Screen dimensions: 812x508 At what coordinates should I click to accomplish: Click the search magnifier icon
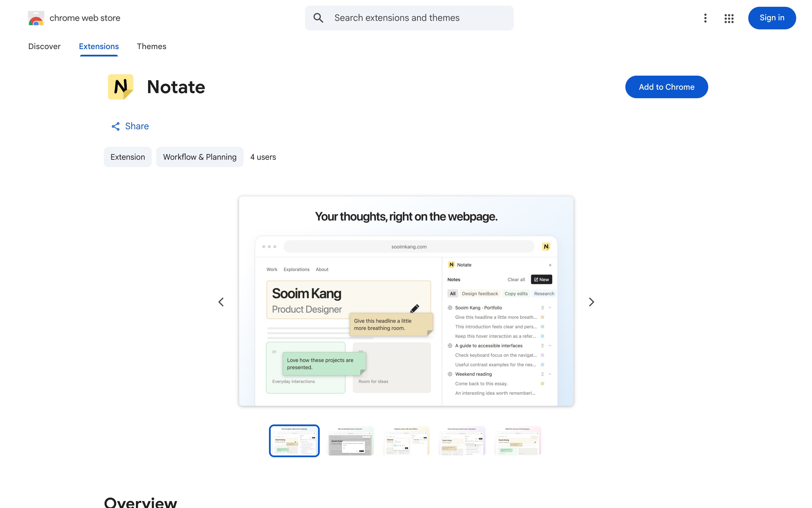point(318,18)
